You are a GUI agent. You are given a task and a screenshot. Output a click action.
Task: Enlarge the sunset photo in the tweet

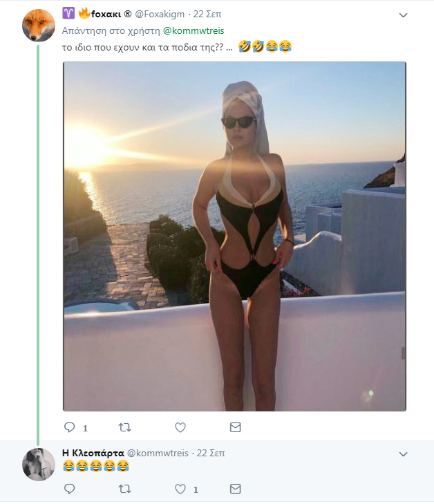234,236
